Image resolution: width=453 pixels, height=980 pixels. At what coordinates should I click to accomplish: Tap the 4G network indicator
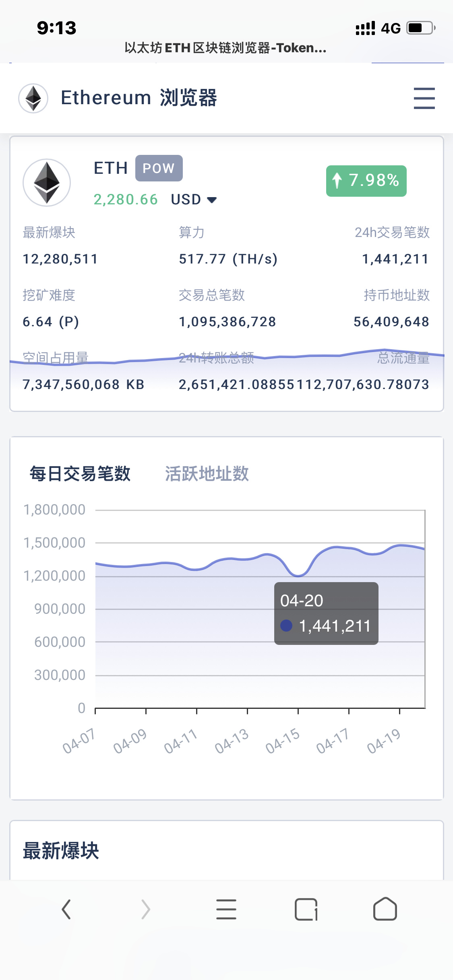click(x=391, y=28)
